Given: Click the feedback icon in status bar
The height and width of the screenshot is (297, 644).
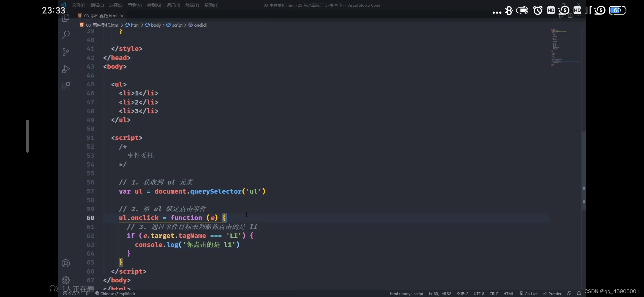Looking at the screenshot, I should pyautogui.click(x=569, y=293).
